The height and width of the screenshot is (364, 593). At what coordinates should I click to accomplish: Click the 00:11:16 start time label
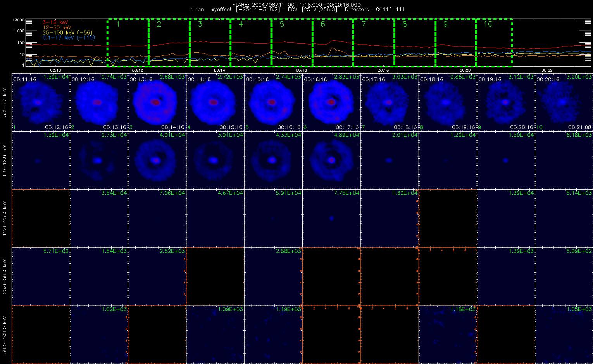coord(25,79)
